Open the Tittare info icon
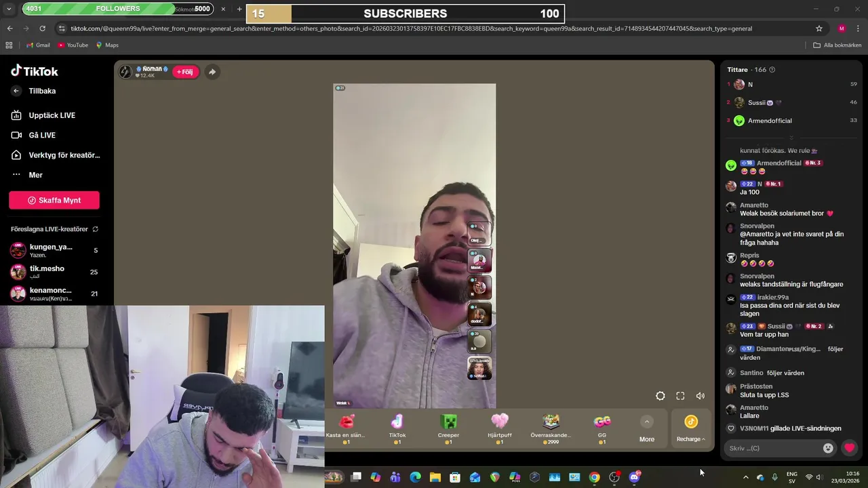Viewport: 868px width, 488px height. (772, 70)
